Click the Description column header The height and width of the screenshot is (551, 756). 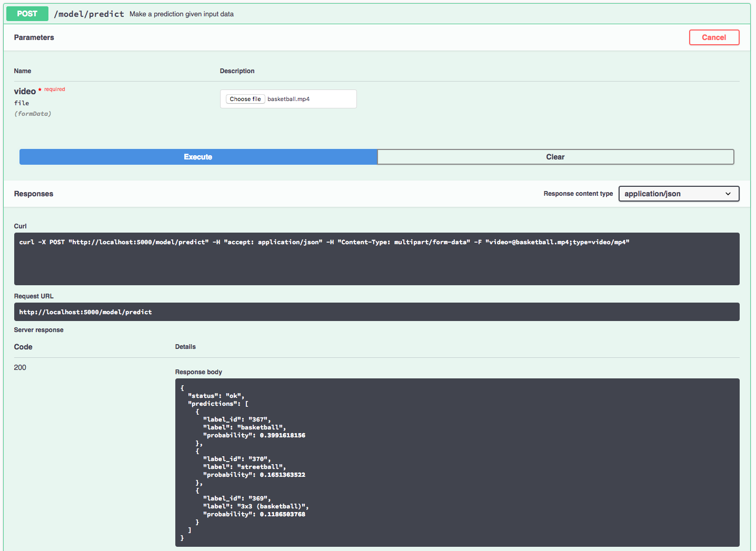point(237,71)
